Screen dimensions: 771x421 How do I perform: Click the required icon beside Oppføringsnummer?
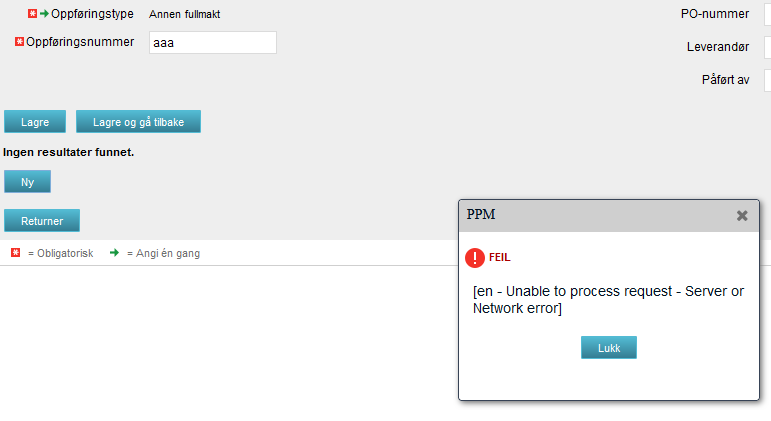click(19, 42)
